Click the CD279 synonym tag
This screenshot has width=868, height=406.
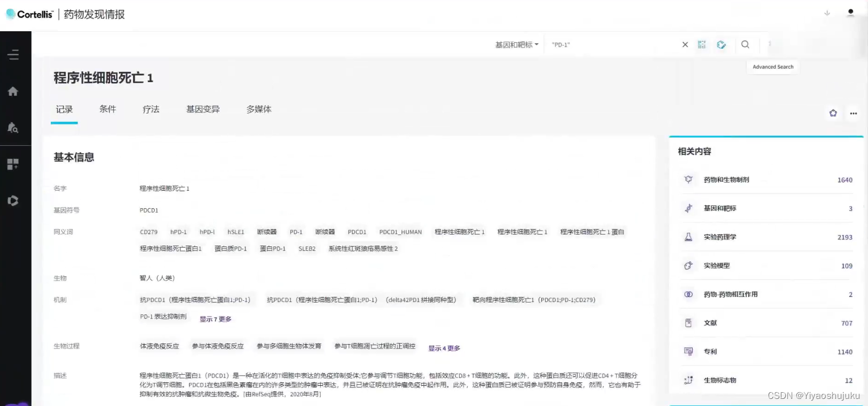coord(149,232)
